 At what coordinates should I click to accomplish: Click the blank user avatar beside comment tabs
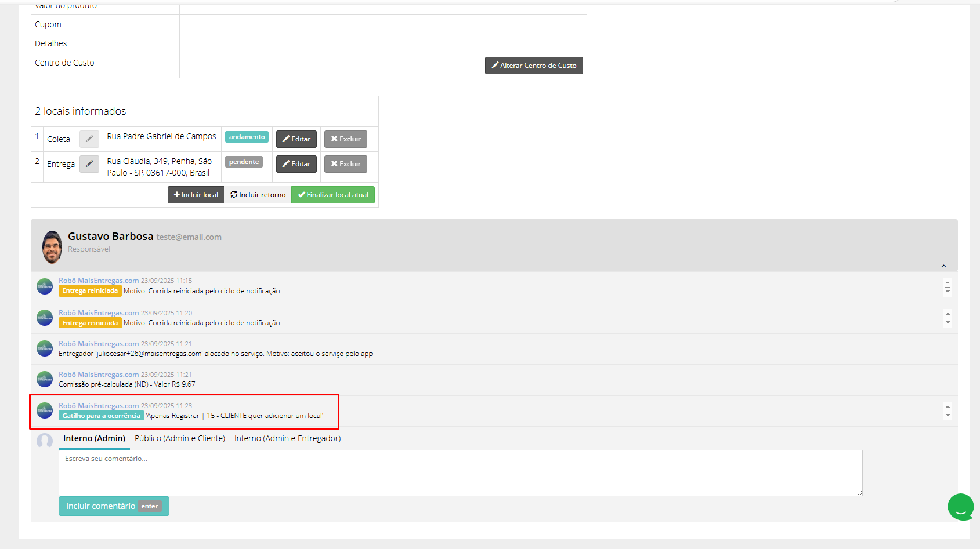click(x=45, y=441)
